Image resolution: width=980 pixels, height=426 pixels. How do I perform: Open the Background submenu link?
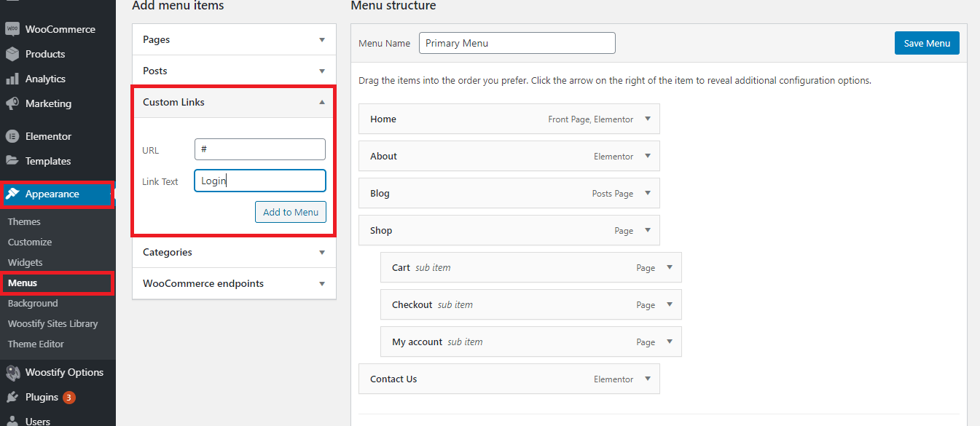pos(33,303)
